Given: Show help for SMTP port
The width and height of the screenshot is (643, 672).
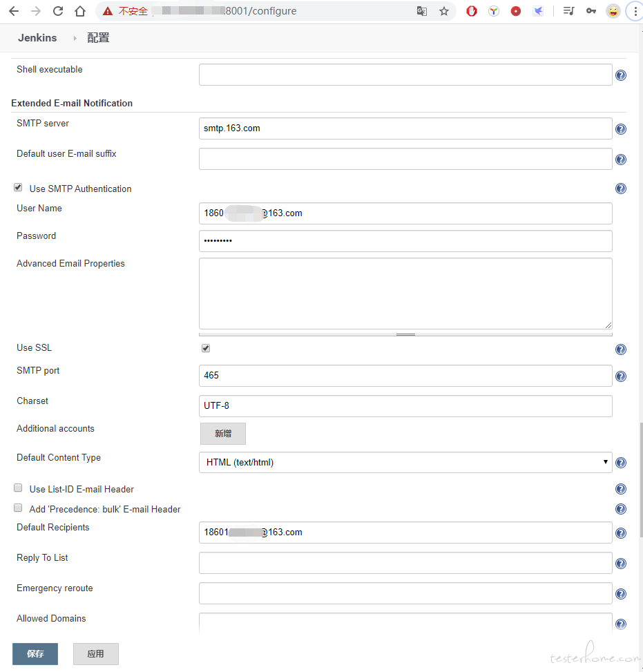Looking at the screenshot, I should click(x=621, y=376).
